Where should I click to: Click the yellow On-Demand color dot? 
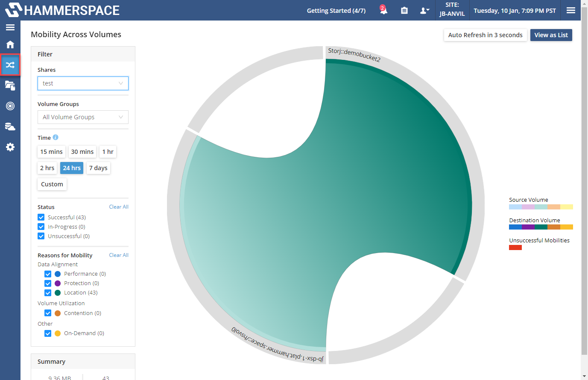pyautogui.click(x=58, y=333)
